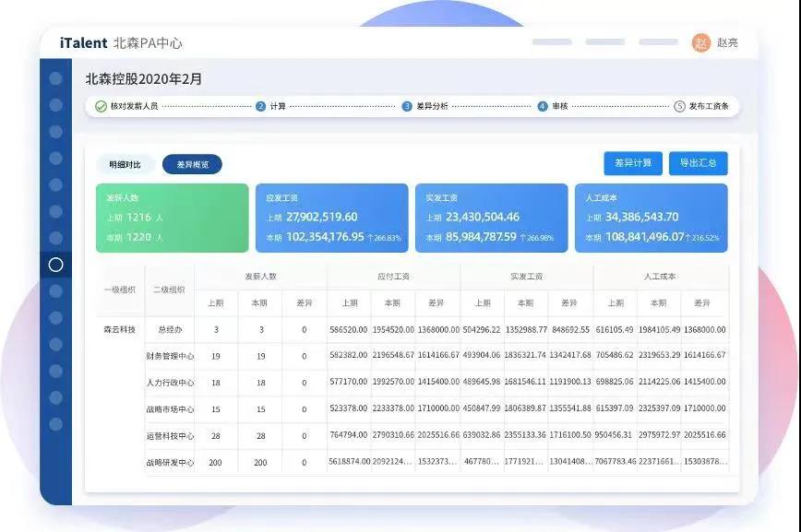The height and width of the screenshot is (532, 801).
Task: Click step 4 审核 number icon
Action: tap(543, 106)
